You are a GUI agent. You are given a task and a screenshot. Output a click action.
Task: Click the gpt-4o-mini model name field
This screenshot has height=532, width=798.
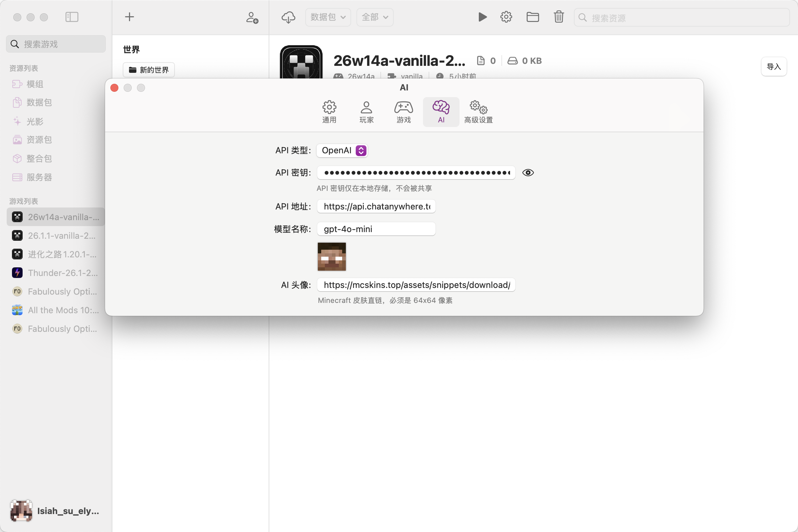click(x=376, y=229)
